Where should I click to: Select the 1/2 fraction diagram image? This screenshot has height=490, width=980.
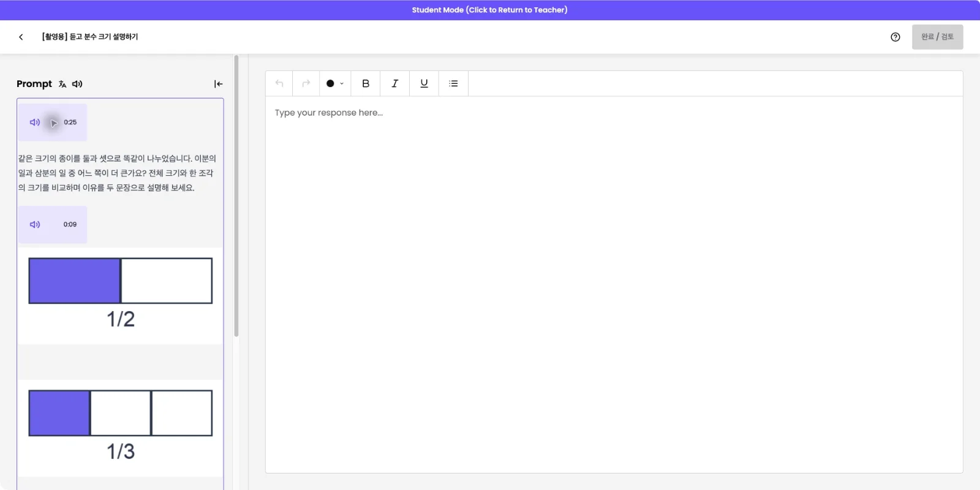pos(121,295)
